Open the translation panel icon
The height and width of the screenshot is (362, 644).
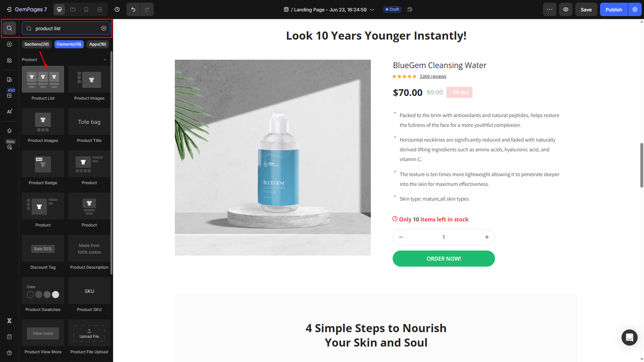click(x=409, y=9)
